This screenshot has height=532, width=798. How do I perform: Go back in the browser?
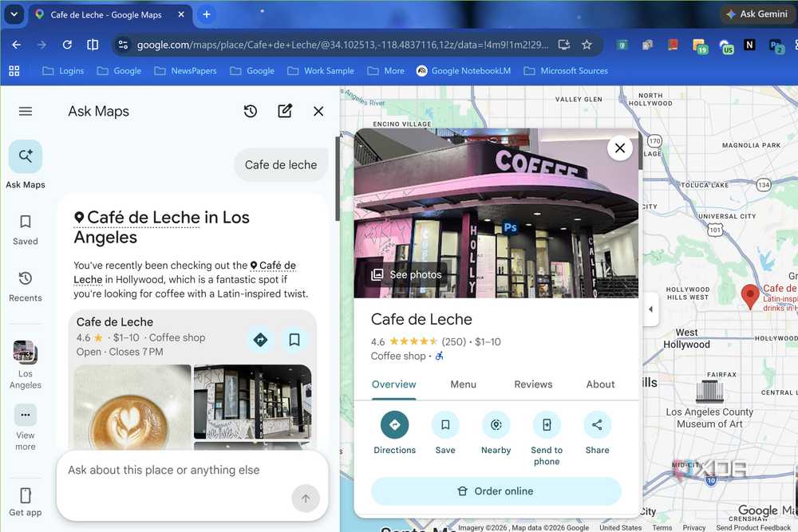[16, 45]
